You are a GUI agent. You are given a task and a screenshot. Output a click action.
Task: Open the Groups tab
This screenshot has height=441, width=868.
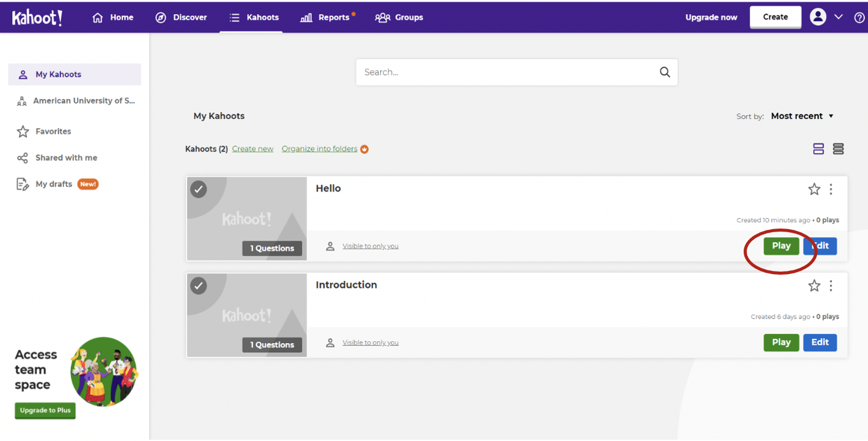[399, 17]
